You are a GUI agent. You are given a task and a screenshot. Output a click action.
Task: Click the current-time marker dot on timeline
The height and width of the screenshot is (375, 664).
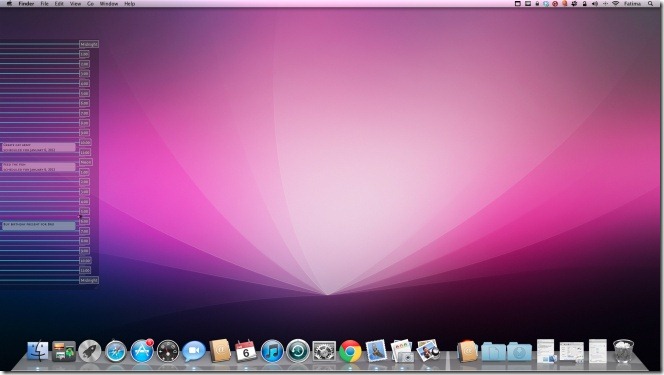click(x=80, y=216)
